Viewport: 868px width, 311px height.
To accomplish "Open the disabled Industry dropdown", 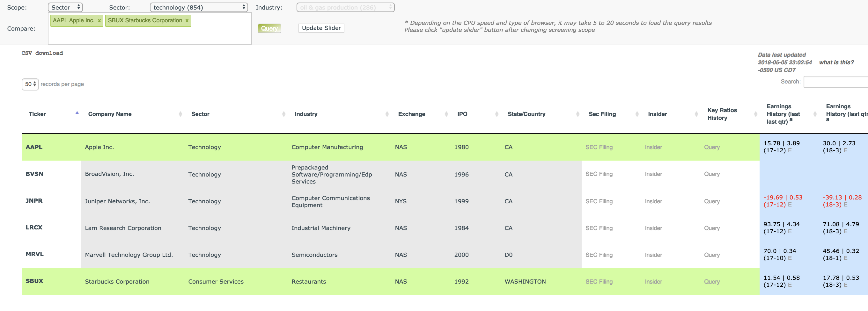I will (345, 7).
